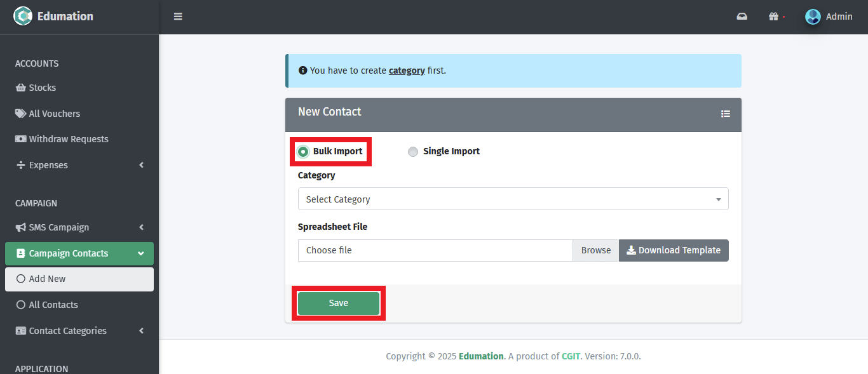868x374 pixels.
Task: Select the Single Import radio button
Action: [413, 152]
